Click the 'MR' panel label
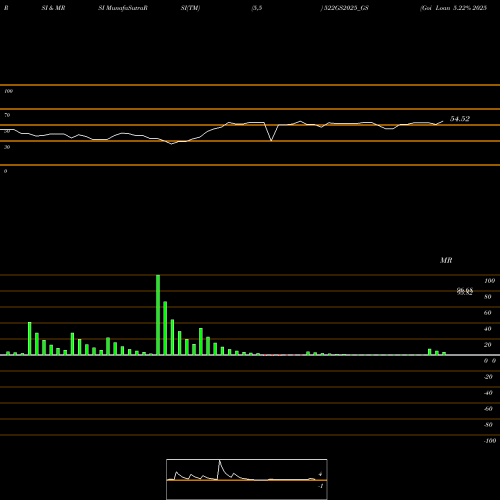The image size is (500, 500). [446, 260]
